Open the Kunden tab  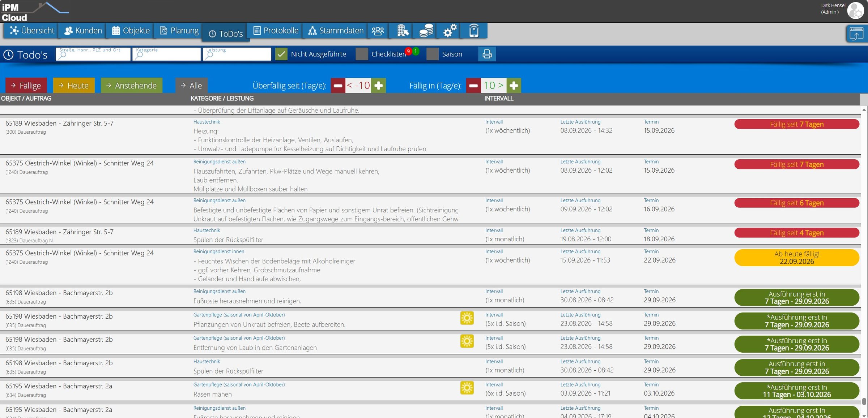pos(83,31)
